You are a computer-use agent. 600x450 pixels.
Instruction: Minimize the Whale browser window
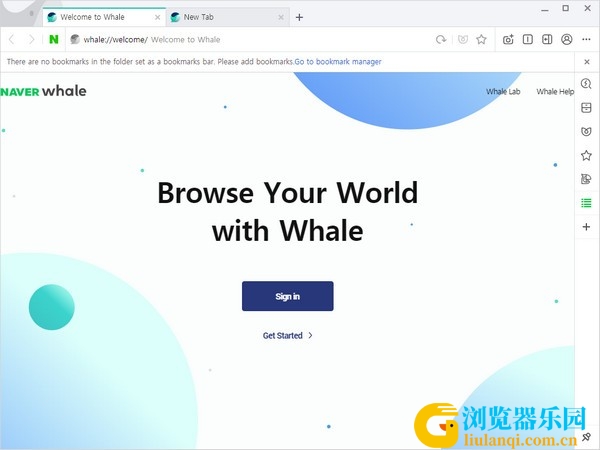[545, 9]
